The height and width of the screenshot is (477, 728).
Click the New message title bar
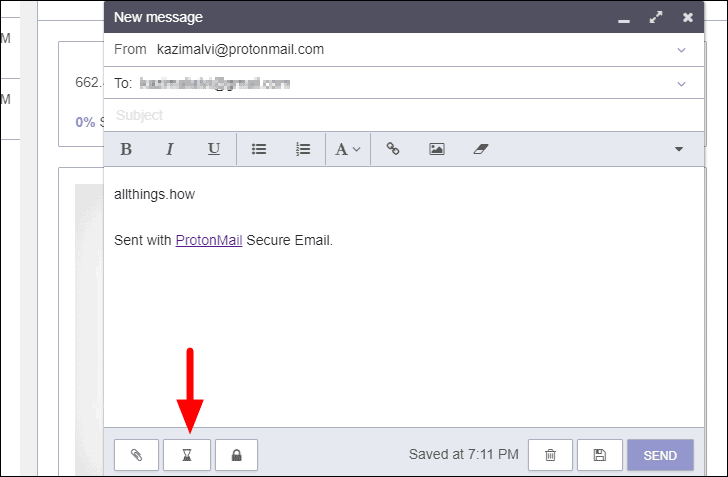tap(404, 17)
